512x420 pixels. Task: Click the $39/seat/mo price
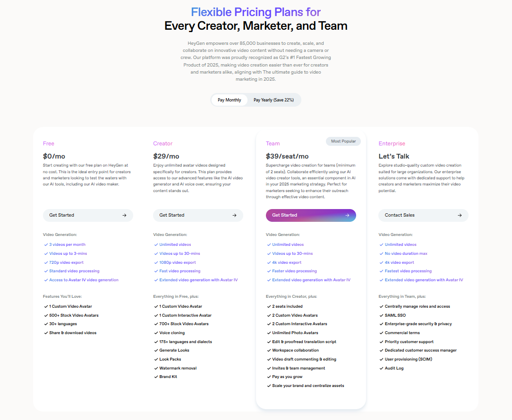[x=287, y=156]
